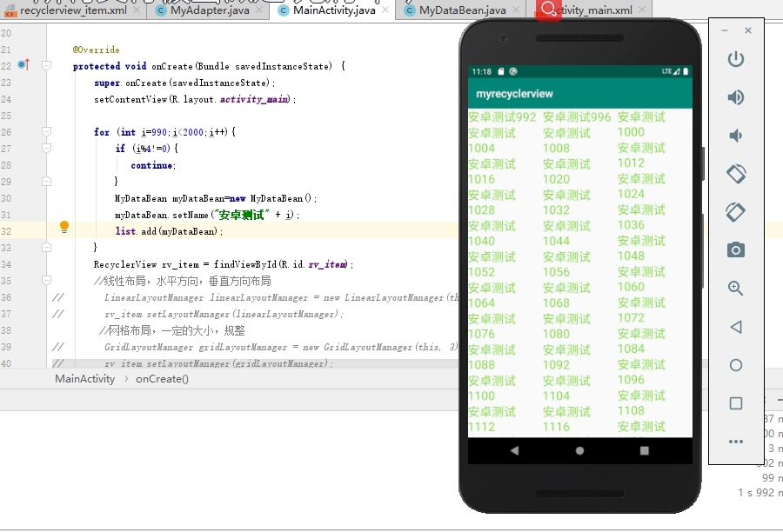Click the override gutter marker on line 22
Image resolution: width=783 pixels, height=532 pixels.
(23, 65)
